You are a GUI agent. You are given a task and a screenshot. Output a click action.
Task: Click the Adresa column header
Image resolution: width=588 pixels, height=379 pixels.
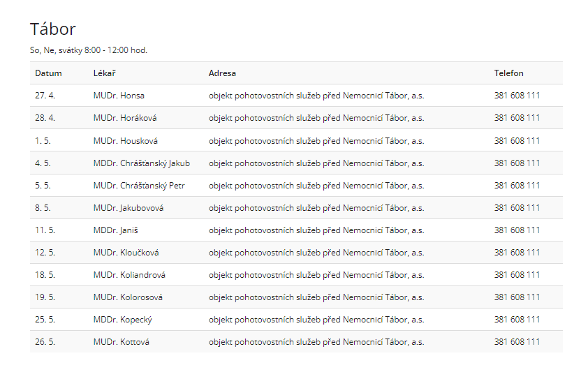(222, 73)
